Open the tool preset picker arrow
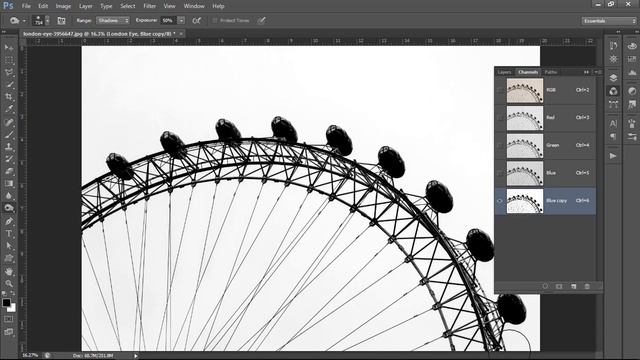640x360 pixels. pos(24,20)
